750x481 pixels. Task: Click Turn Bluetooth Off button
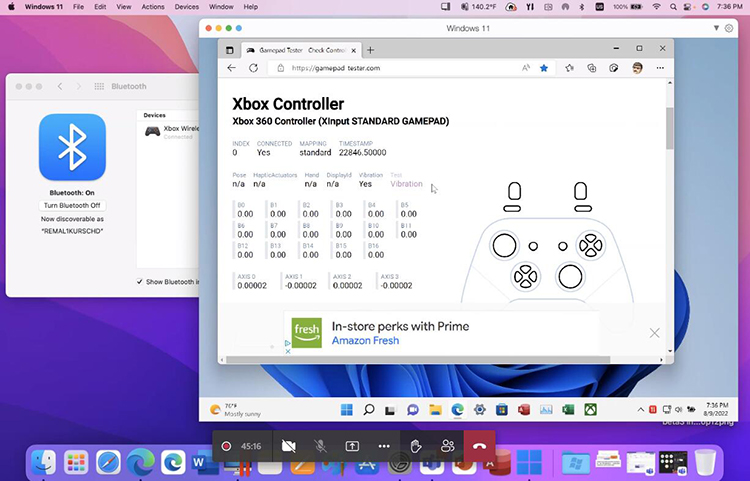(72, 205)
